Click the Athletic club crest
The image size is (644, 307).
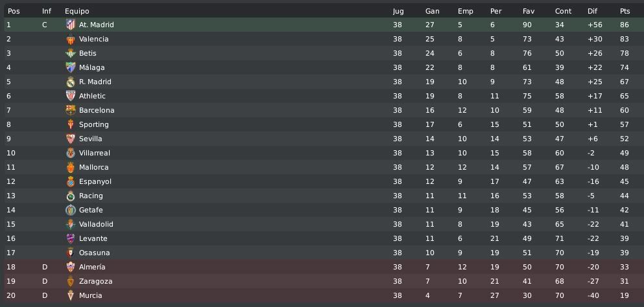71,96
